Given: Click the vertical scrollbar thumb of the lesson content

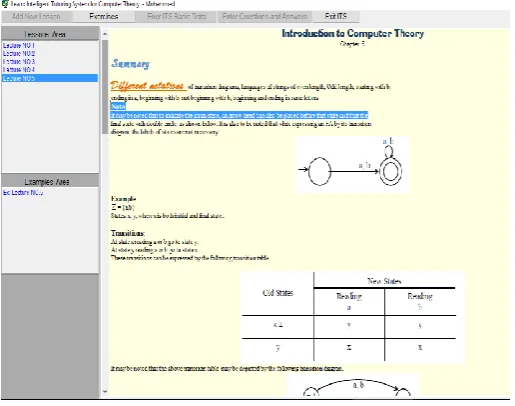Looking at the screenshot, I should 105,87.
